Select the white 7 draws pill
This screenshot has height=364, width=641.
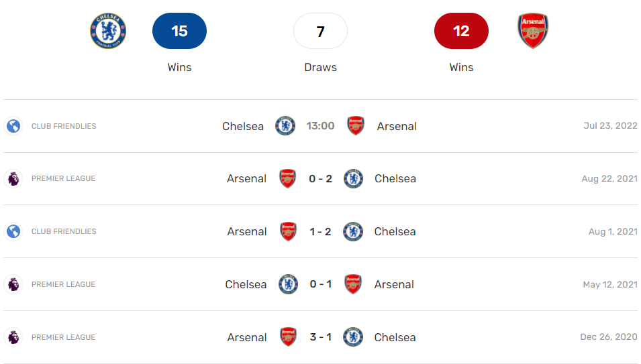pyautogui.click(x=320, y=31)
